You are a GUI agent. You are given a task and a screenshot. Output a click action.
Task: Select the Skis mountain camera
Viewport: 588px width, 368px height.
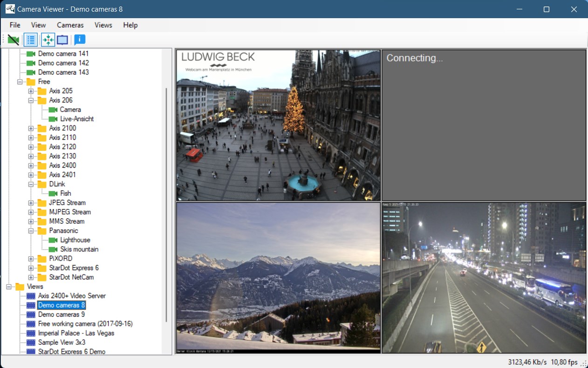coord(79,249)
